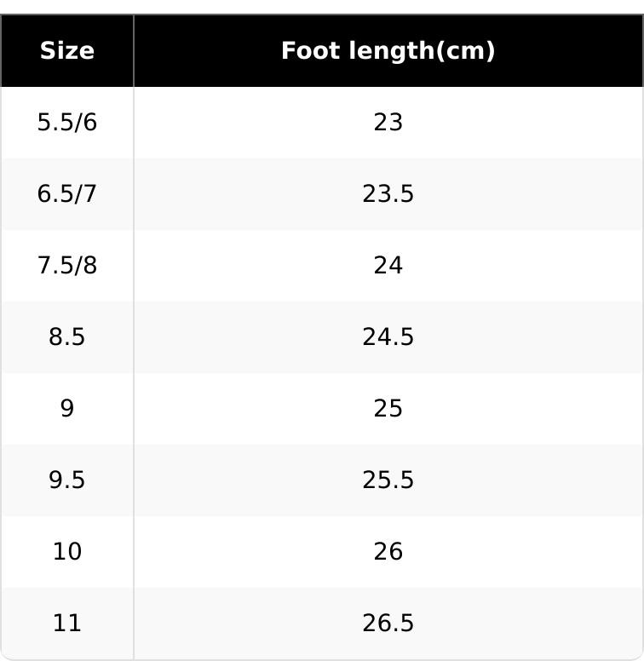Click the foot length 23 cell

click(x=388, y=123)
